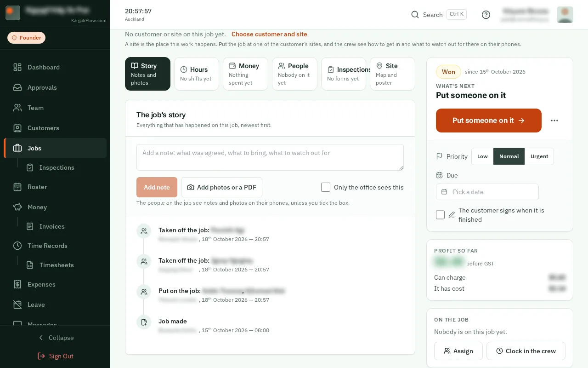Viewport: 588px width, 368px height.
Task: Tick the Only the office sees this checkbox
Action: tap(326, 187)
